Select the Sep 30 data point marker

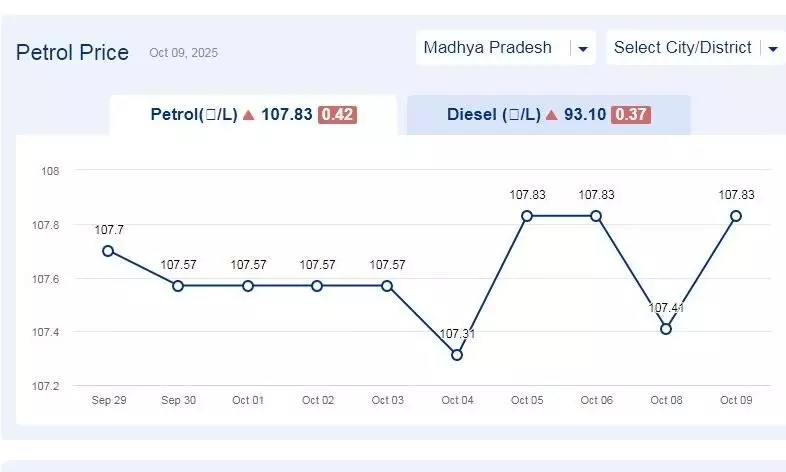coord(178,286)
